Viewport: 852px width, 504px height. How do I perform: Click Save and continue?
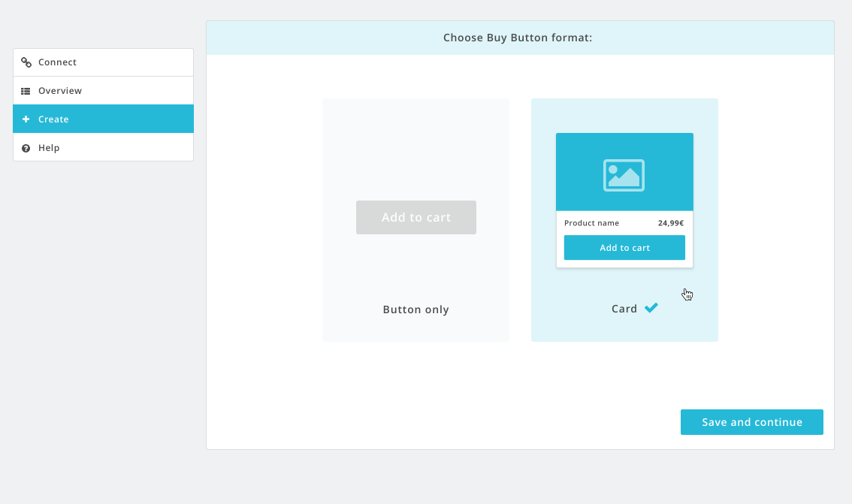(x=751, y=422)
